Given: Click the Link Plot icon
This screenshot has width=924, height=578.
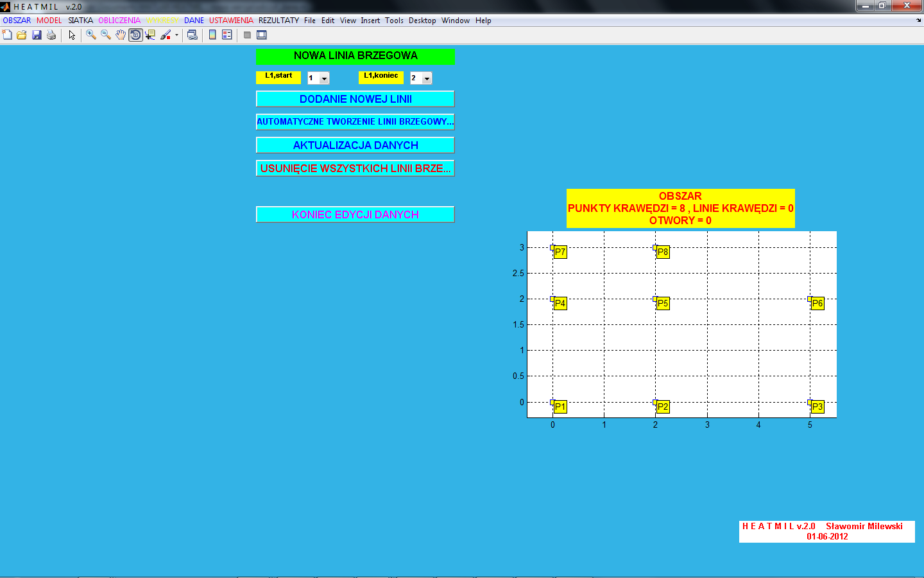Looking at the screenshot, I should click(192, 35).
